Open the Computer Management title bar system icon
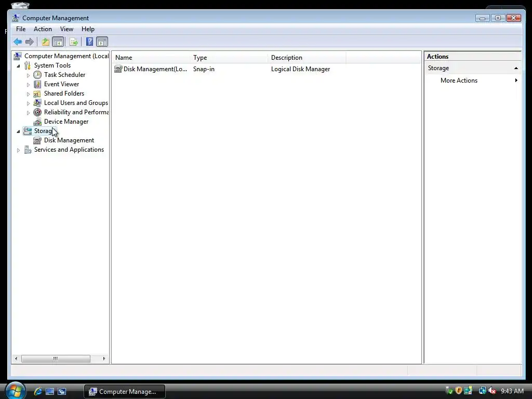 pyautogui.click(x=16, y=18)
